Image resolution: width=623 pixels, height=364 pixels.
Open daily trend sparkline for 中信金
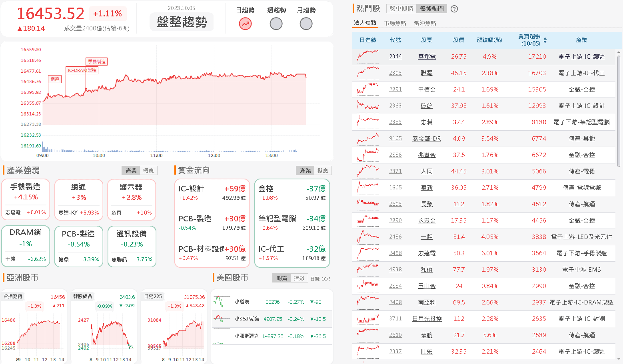point(368,89)
